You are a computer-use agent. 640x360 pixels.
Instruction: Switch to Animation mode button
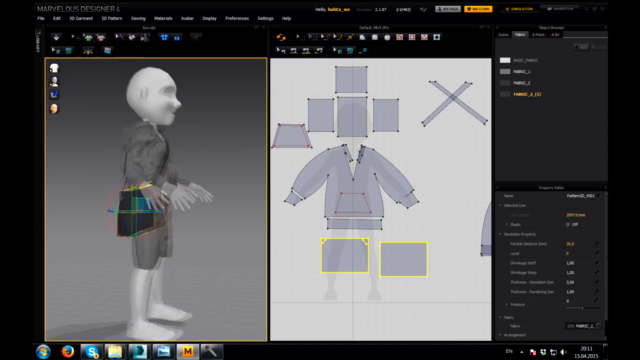pos(561,9)
